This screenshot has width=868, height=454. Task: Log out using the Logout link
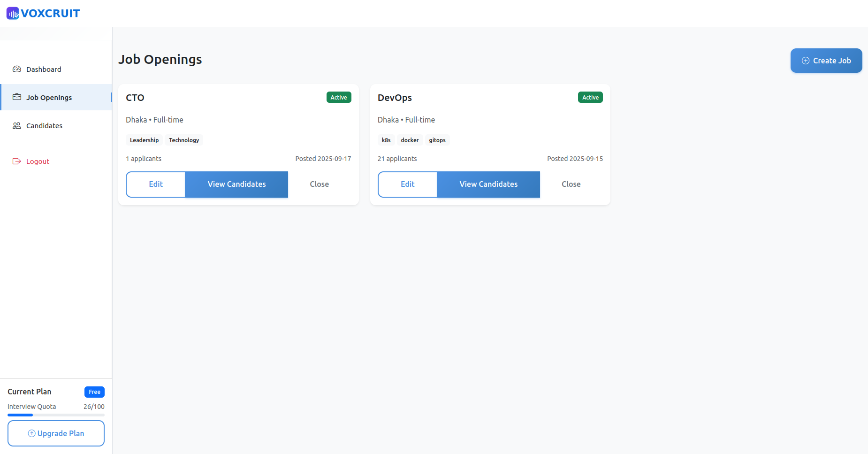pyautogui.click(x=38, y=162)
